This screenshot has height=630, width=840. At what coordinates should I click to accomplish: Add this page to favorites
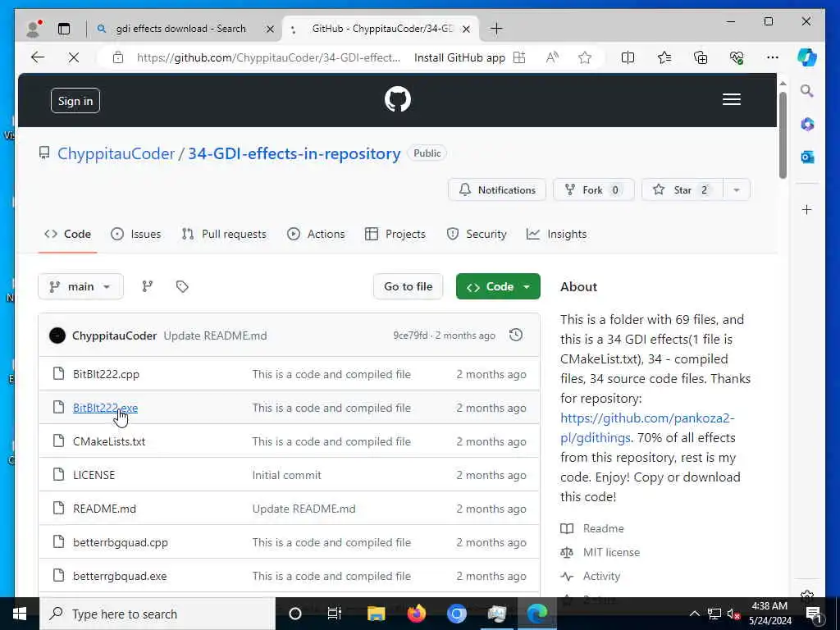[x=584, y=57]
